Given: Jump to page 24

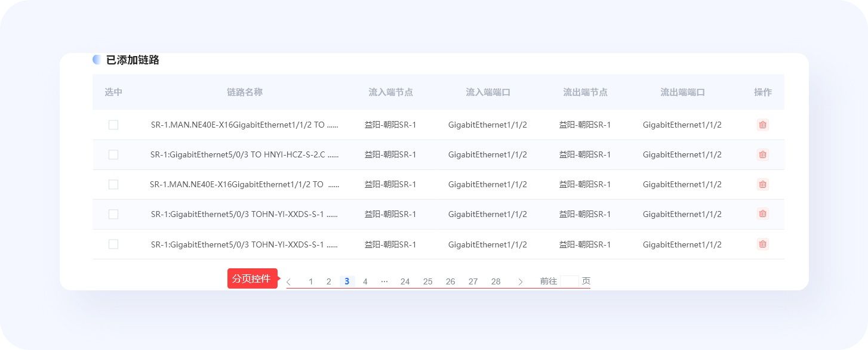Looking at the screenshot, I should pos(405,281).
